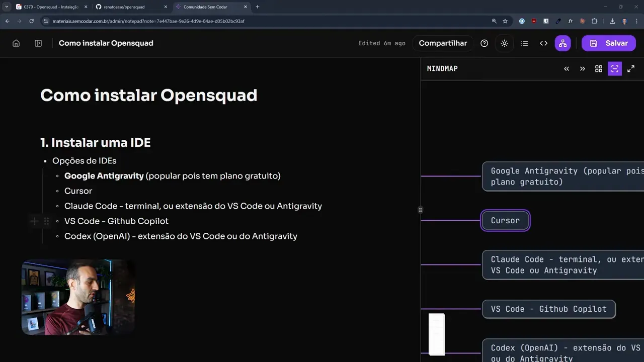The image size is (644, 362).
Task: Open the grid layout view in MINDMAP panel
Action: click(598, 68)
